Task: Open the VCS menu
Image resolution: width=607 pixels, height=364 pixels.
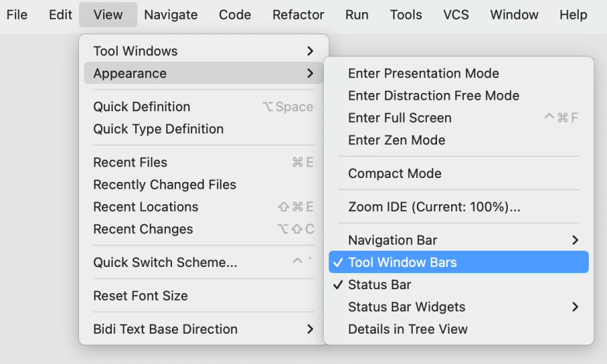Action: [x=456, y=14]
